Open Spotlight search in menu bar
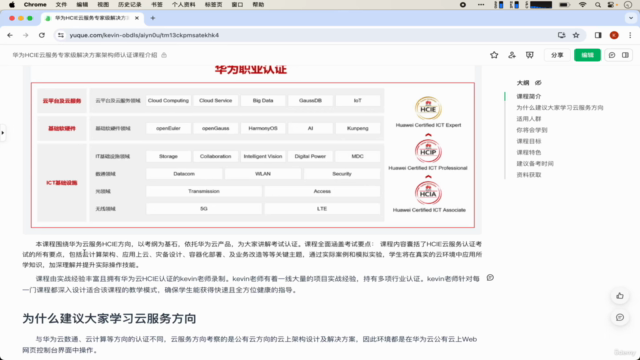 [x=598, y=4]
